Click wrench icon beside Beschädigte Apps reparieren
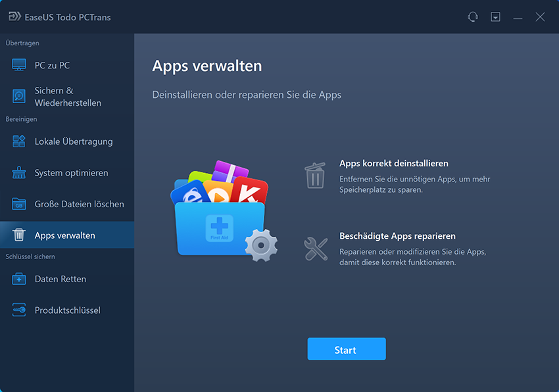 click(314, 249)
